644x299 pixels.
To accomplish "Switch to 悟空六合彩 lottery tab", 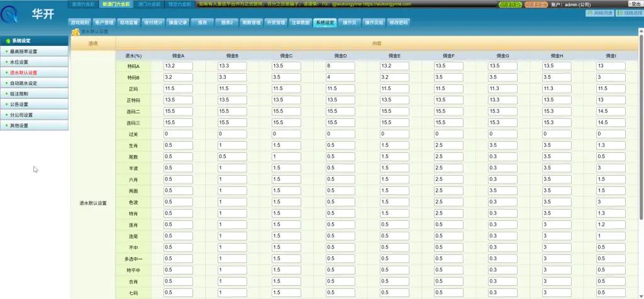I will point(180,4).
